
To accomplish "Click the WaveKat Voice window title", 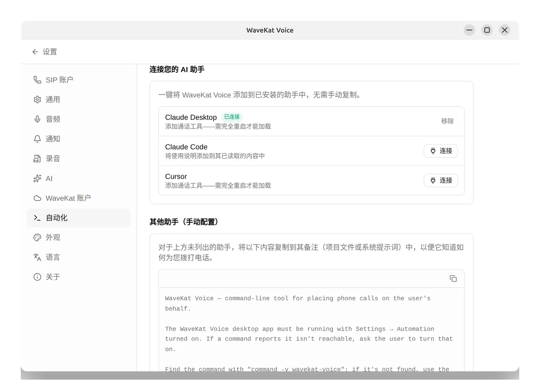I will click(x=270, y=30).
